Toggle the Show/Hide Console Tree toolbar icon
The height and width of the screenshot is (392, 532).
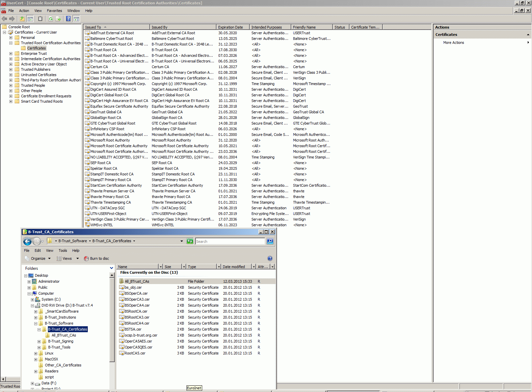click(x=30, y=19)
